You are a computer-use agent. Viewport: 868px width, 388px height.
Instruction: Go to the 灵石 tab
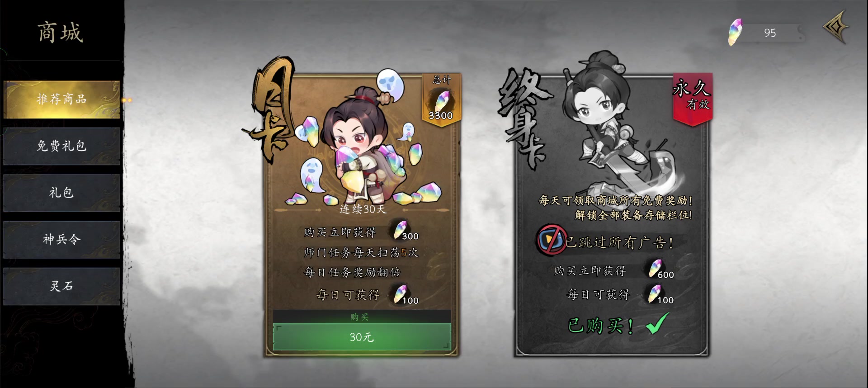pos(61,286)
